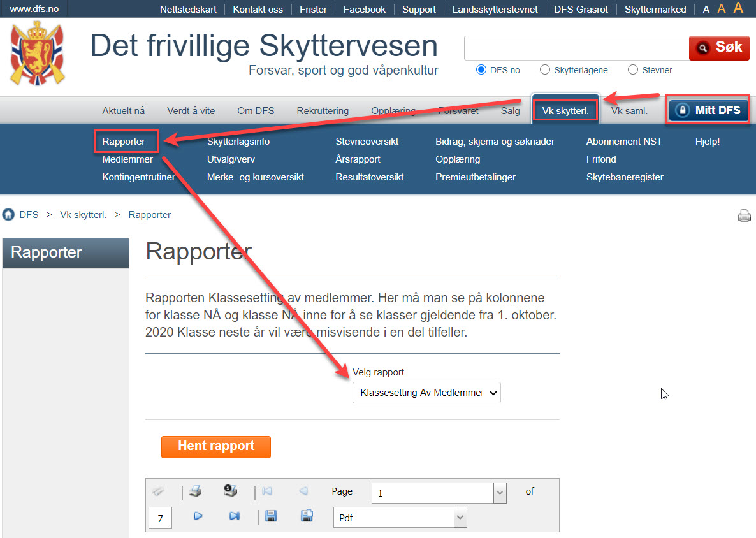Open the Verdt å vite menu
This screenshot has height=538, width=756.
point(191,111)
